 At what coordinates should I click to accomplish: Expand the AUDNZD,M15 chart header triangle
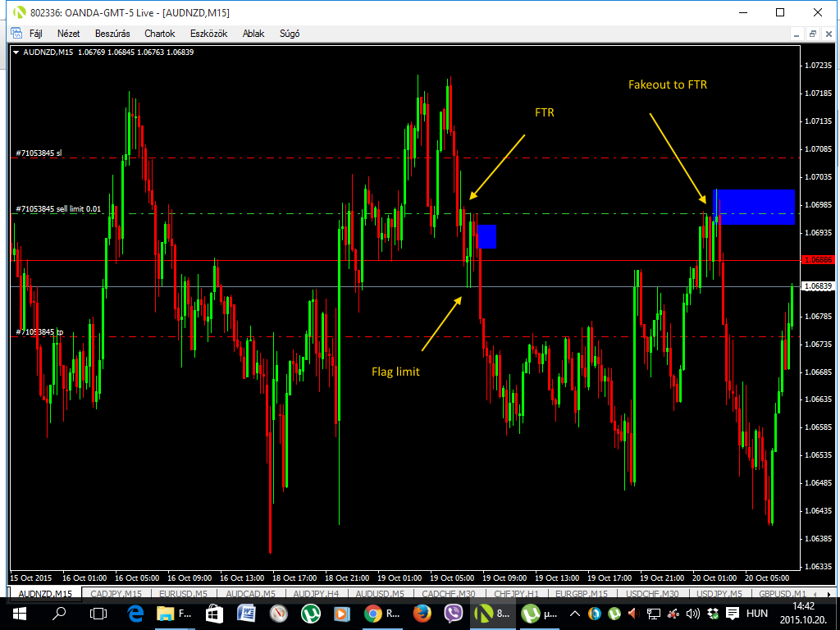tap(17, 52)
